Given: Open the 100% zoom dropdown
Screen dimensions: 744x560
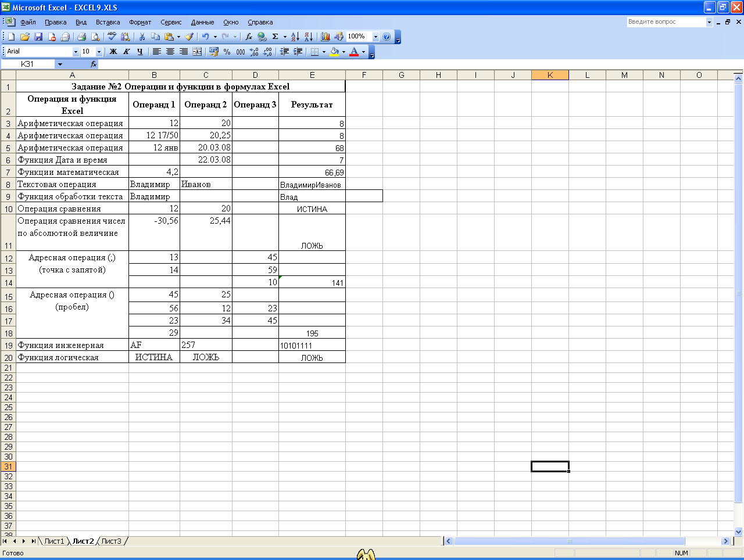Looking at the screenshot, I should point(375,37).
